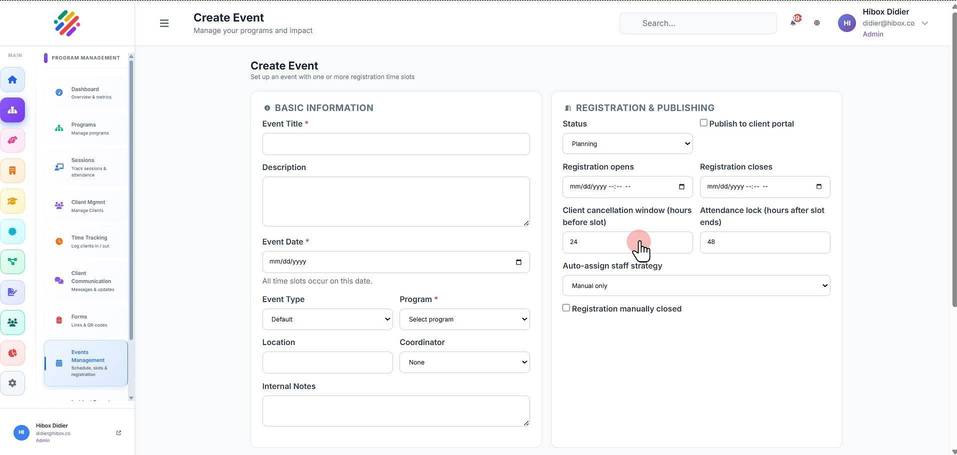Viewport: 957px width, 455px height.
Task: Open Auto-assign staff strategy dropdown
Action: [696, 285]
